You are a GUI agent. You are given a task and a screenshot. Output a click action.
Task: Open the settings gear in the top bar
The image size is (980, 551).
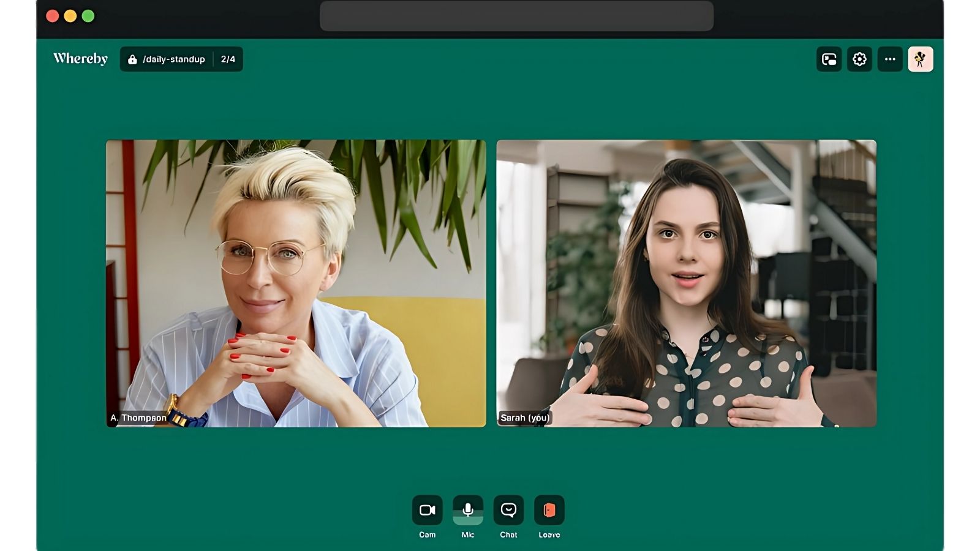point(859,59)
